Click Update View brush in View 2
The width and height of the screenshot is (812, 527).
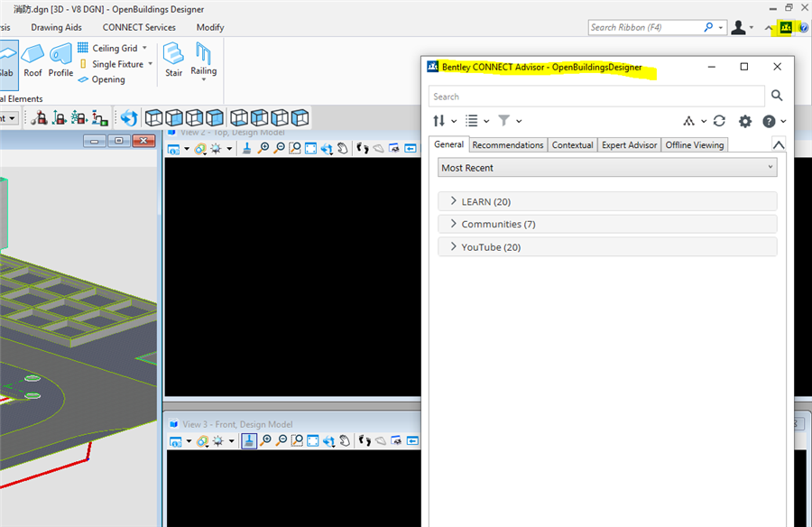(247, 149)
